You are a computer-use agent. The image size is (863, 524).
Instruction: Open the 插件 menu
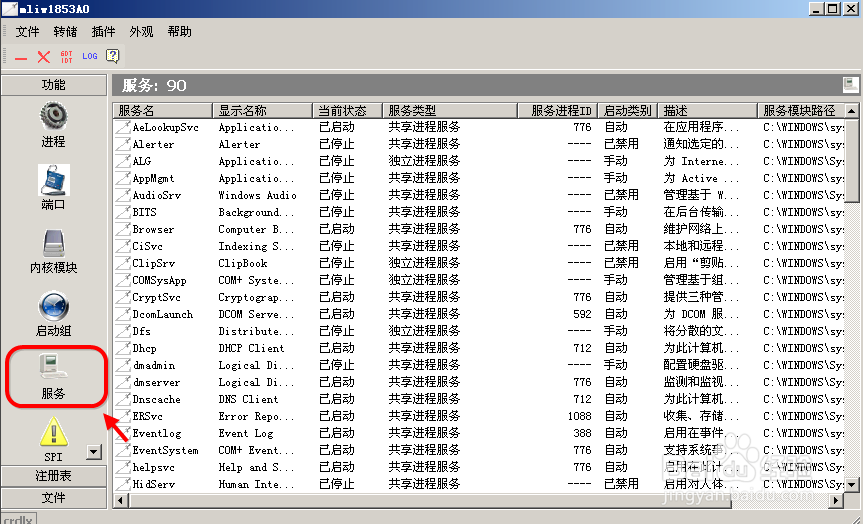tap(103, 32)
